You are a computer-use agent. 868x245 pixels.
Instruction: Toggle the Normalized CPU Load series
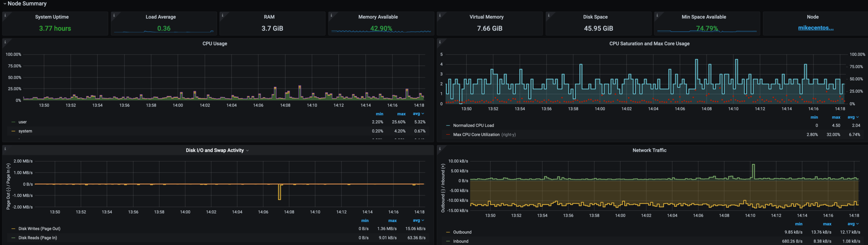pyautogui.click(x=473, y=125)
